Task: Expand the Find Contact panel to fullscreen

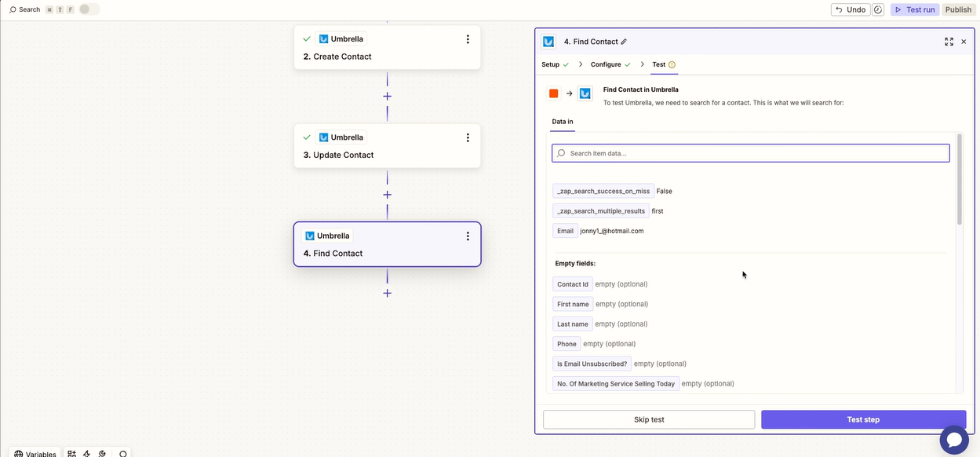Action: click(x=949, y=42)
